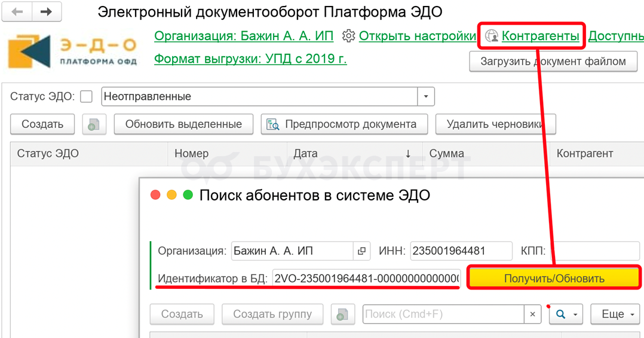Click the yellow Получить/Обновить button
This screenshot has width=644, height=338.
point(554,278)
